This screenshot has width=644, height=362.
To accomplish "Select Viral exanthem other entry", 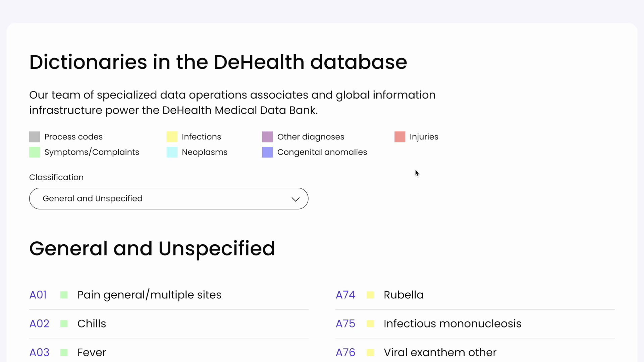I will 440,353.
